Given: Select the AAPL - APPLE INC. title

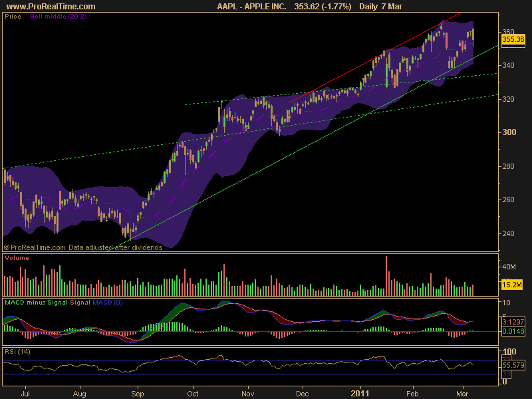Looking at the screenshot, I should coord(252,7).
